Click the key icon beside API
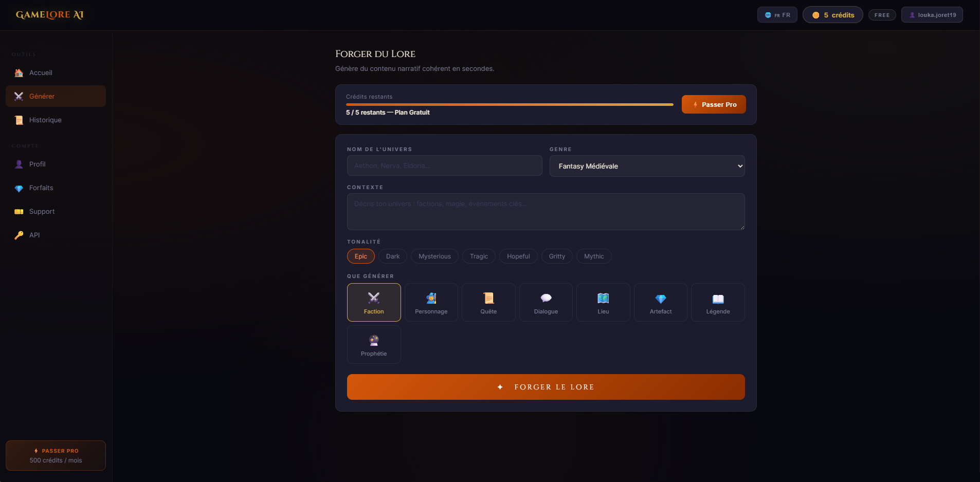The height and width of the screenshot is (482, 980). click(19, 235)
